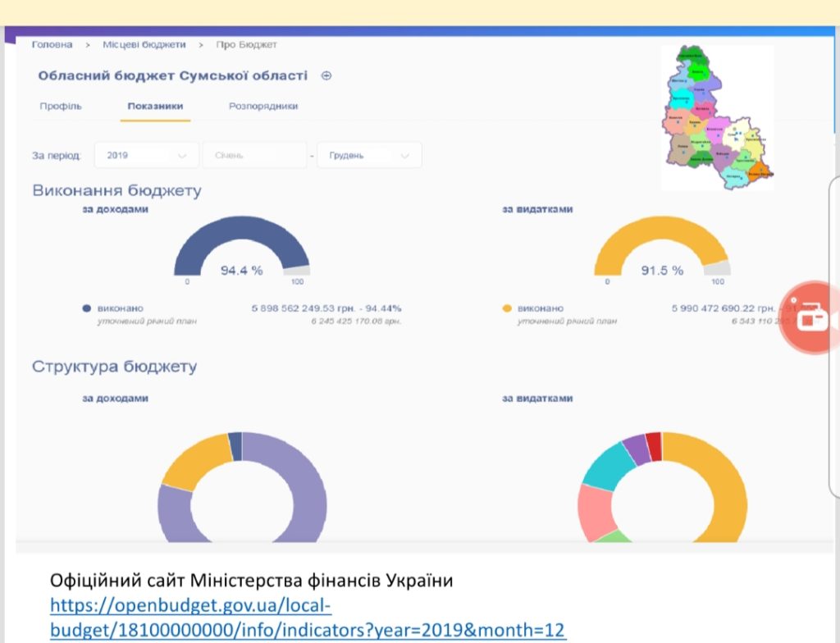Click the plus icon beside the budget title

326,75
